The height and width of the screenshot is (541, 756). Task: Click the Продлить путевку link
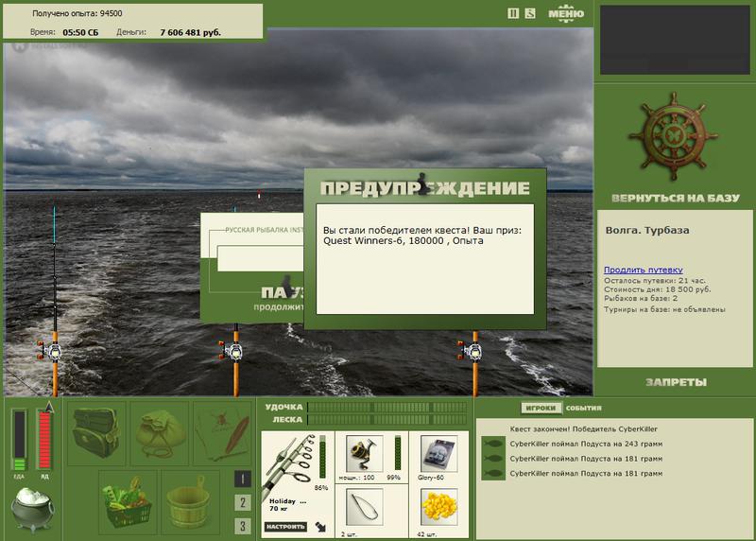pyautogui.click(x=644, y=270)
